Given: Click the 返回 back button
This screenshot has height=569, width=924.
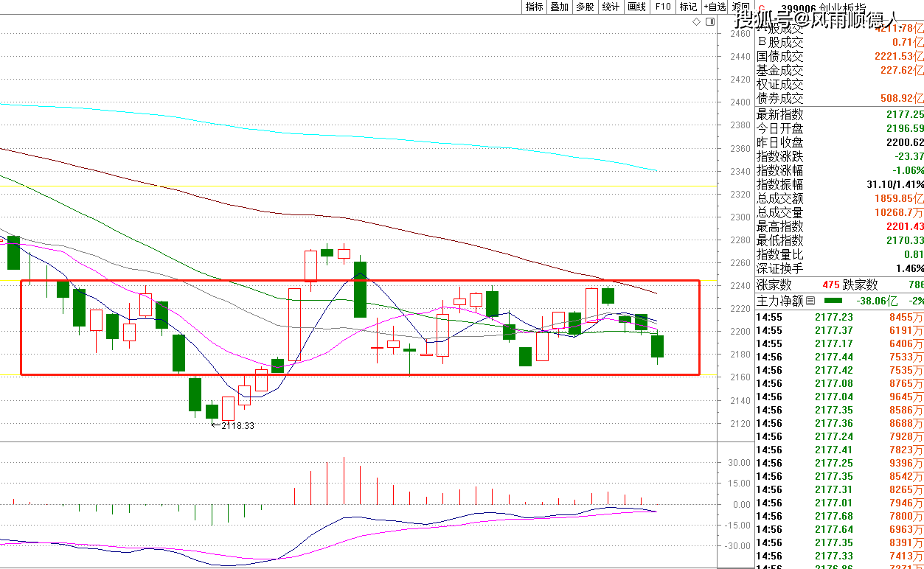Looking at the screenshot, I should pyautogui.click(x=740, y=7).
